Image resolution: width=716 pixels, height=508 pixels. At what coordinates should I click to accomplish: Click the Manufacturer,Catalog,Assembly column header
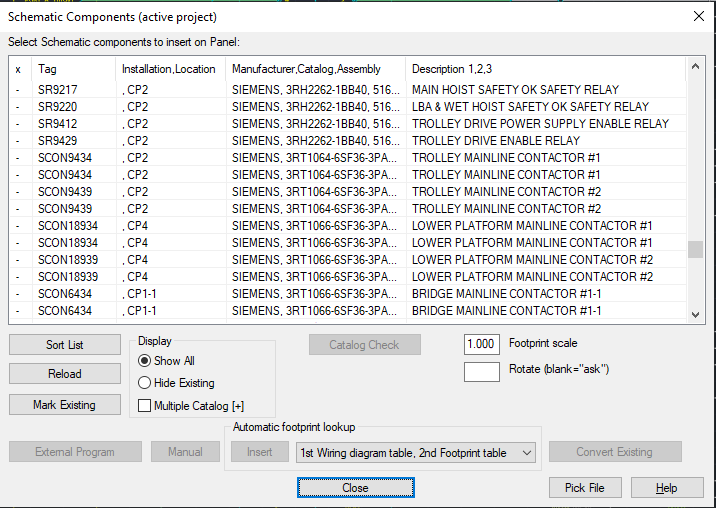pos(306,69)
